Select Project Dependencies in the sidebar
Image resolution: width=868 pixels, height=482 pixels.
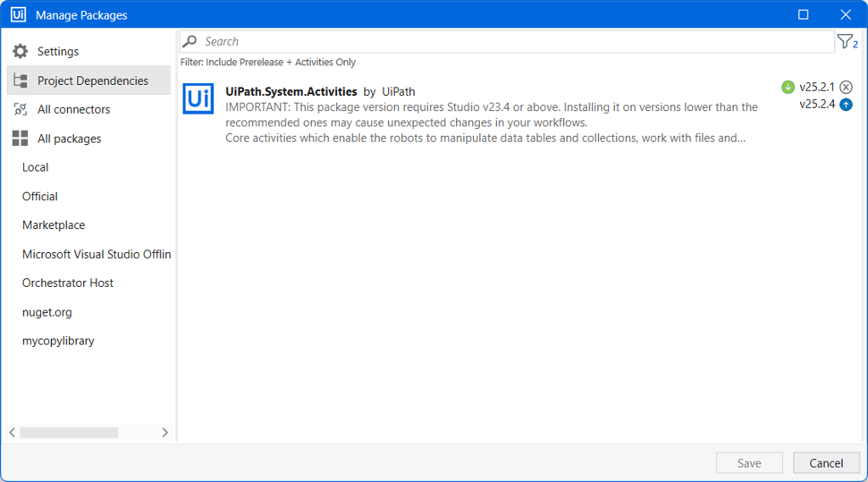(x=88, y=80)
